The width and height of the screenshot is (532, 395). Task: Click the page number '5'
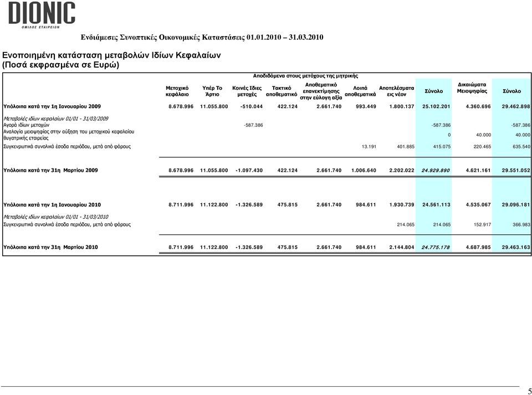529,391
